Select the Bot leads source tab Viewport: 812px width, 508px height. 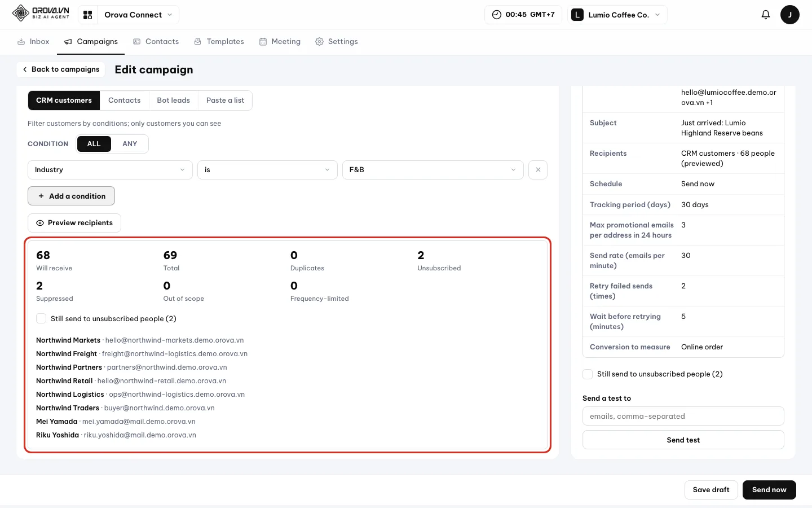173,100
